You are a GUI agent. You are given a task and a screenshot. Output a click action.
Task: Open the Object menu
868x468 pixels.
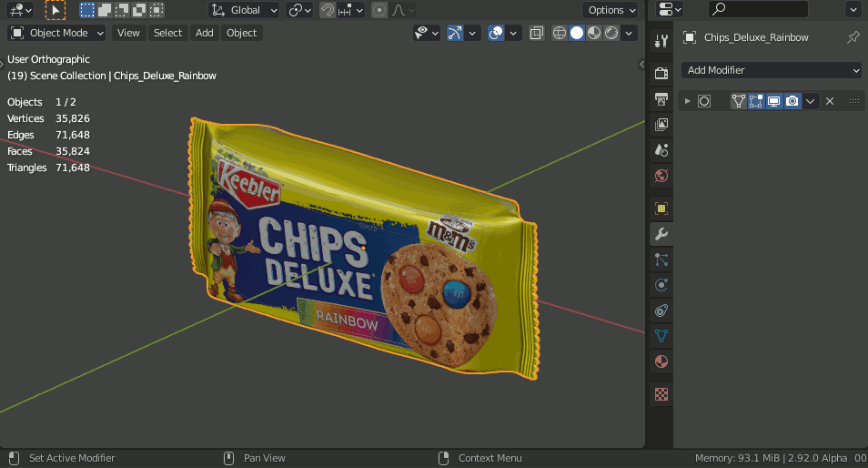point(241,33)
